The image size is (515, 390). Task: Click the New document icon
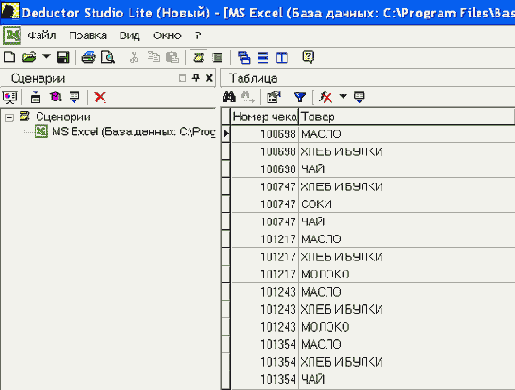click(x=9, y=57)
